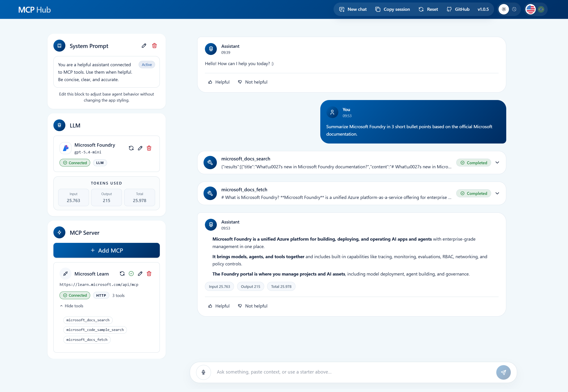568x392 pixels.
Task: Open the GitHub link in header
Action: pyautogui.click(x=458, y=9)
